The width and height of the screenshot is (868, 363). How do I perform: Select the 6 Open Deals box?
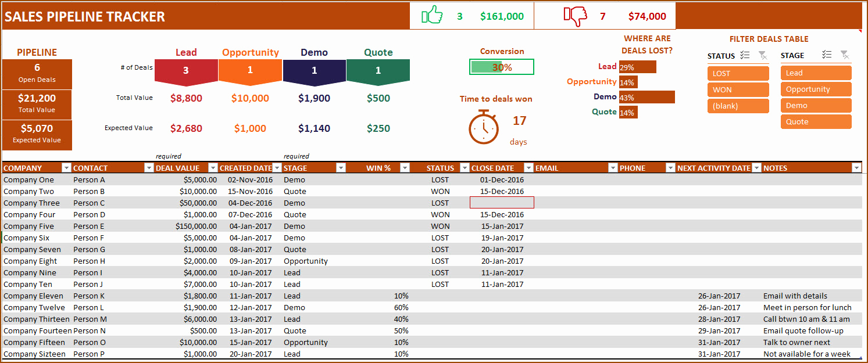pyautogui.click(x=37, y=74)
